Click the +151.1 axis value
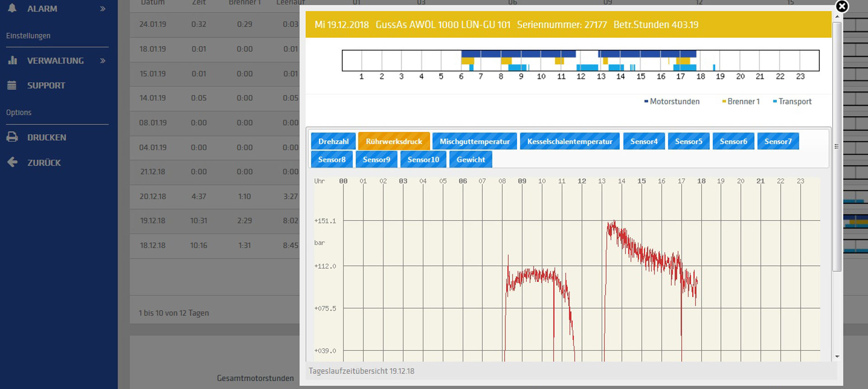Viewport: 868px width, 389px height. coord(325,221)
